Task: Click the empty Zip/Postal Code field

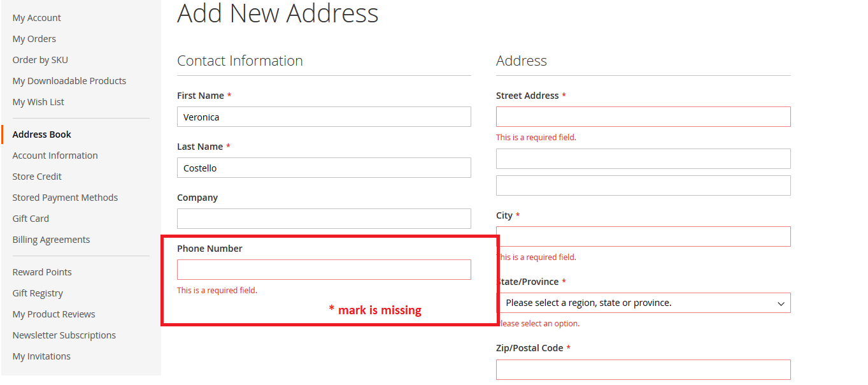Action: coord(643,369)
